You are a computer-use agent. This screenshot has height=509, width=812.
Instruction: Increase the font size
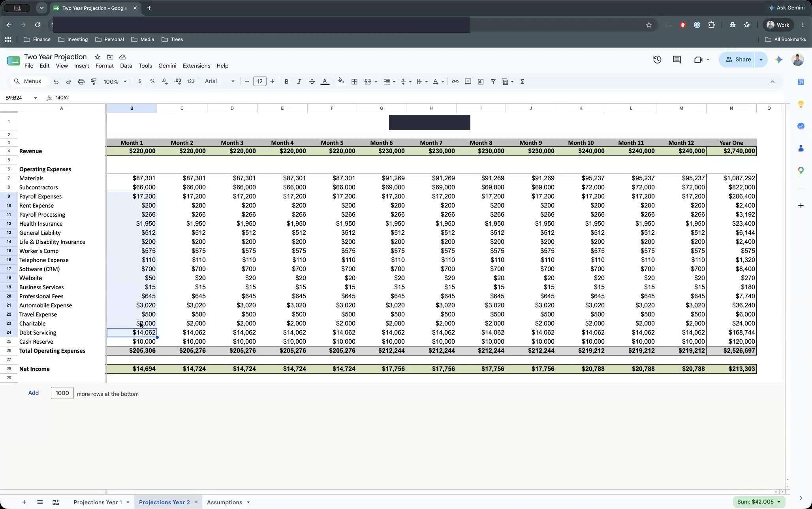point(273,82)
